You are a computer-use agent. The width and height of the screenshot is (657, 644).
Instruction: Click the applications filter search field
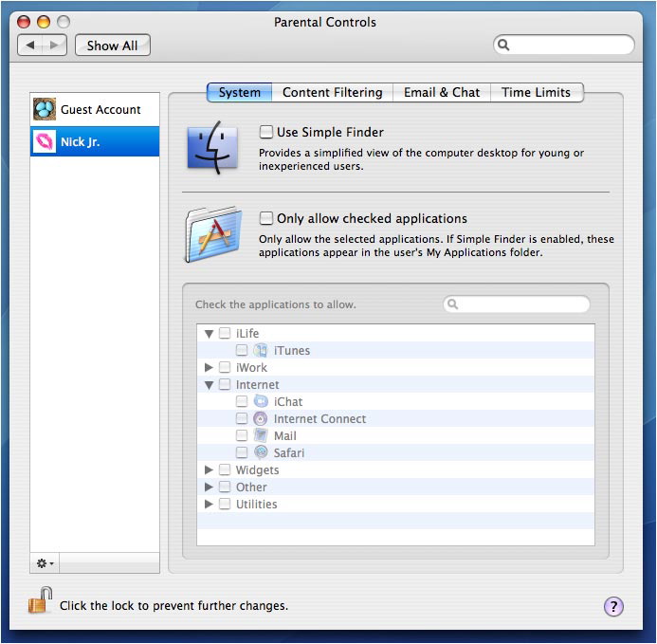click(x=517, y=304)
